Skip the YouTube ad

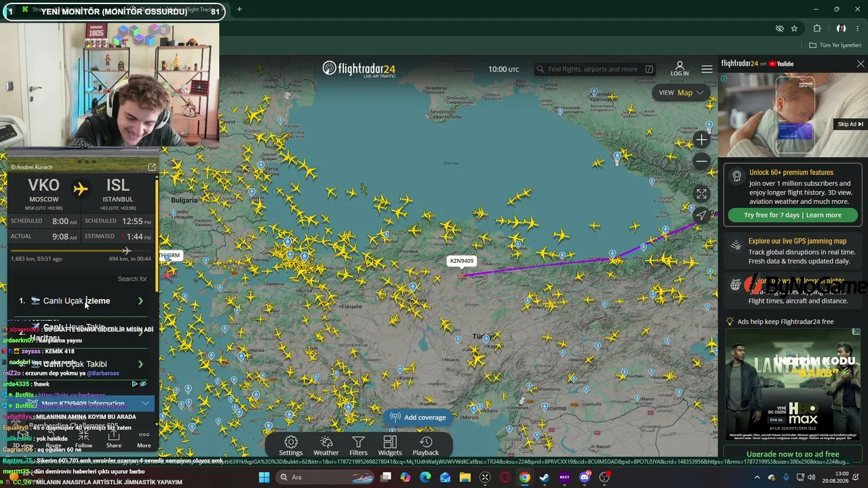[x=850, y=124]
